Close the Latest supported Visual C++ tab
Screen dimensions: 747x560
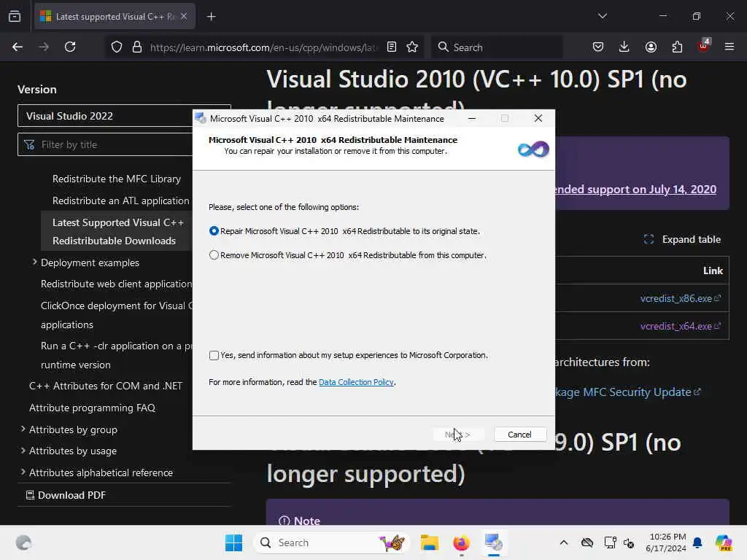point(184,17)
